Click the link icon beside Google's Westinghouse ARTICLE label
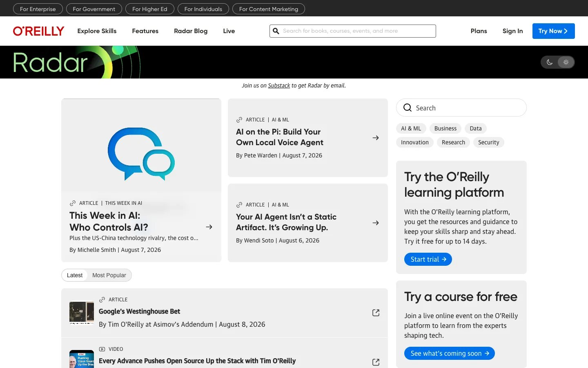Viewport: 588px width, 368px height. pos(102,300)
